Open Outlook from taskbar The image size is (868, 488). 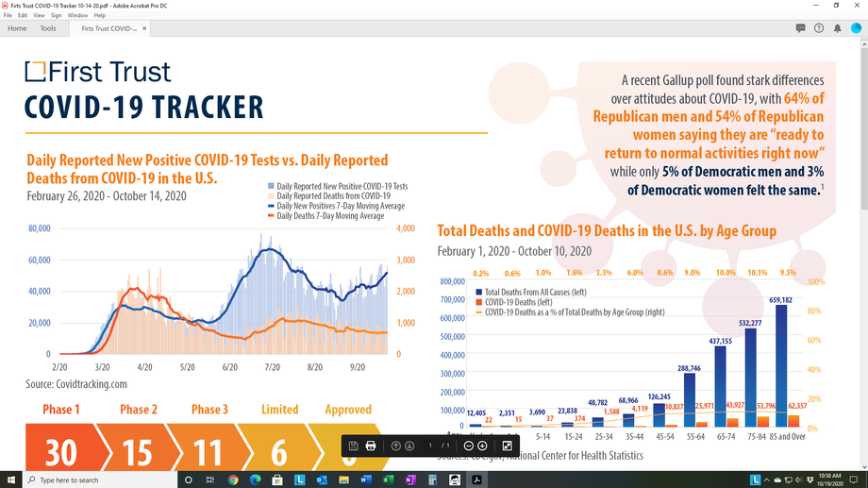tap(322, 480)
